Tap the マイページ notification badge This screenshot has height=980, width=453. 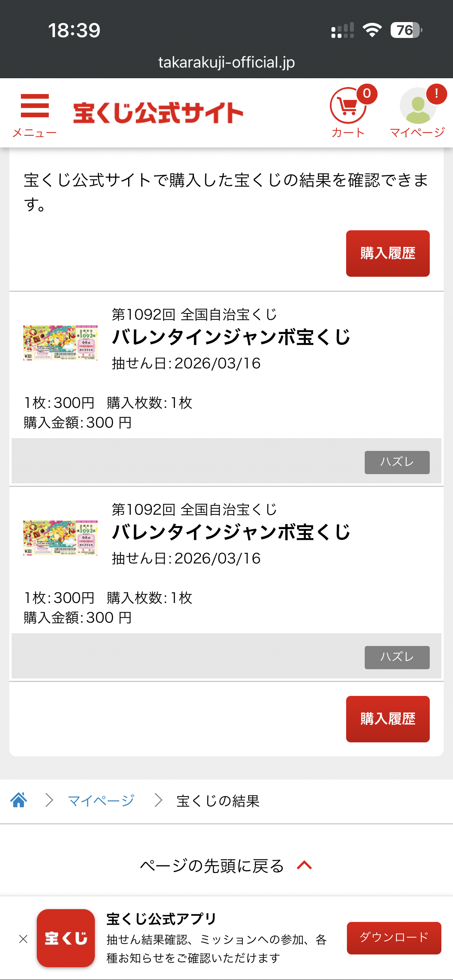[x=436, y=93]
